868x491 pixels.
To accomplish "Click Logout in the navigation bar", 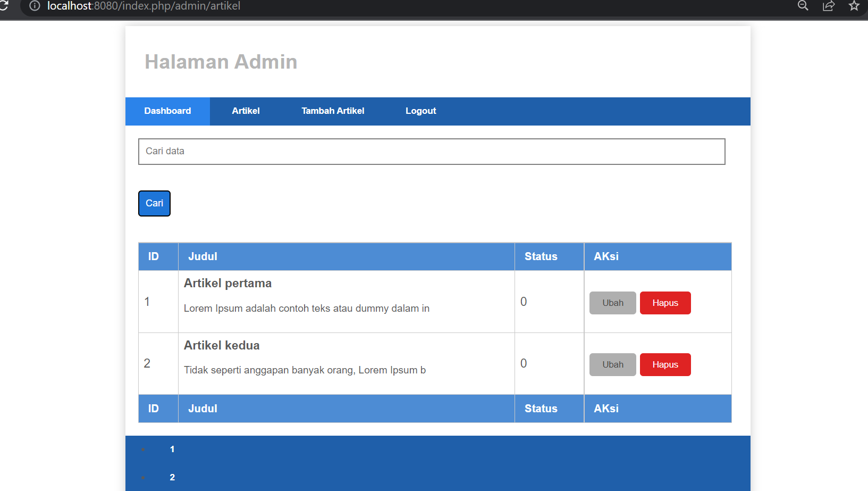I will [420, 111].
